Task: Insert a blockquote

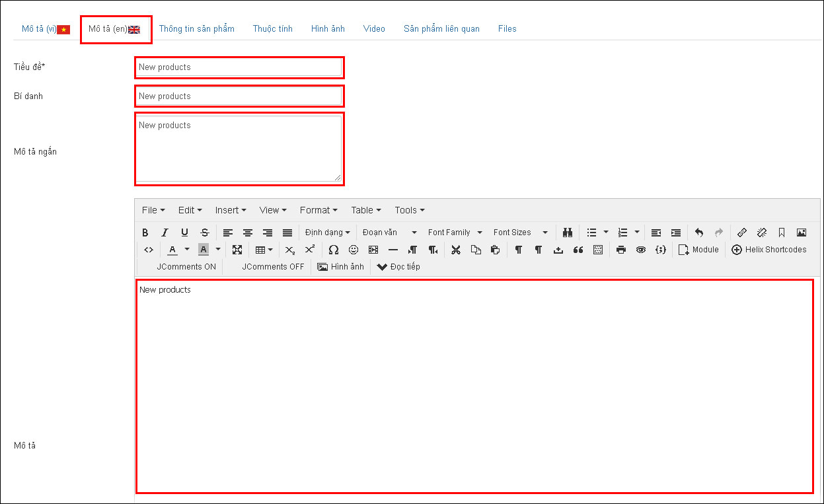Action: (578, 250)
